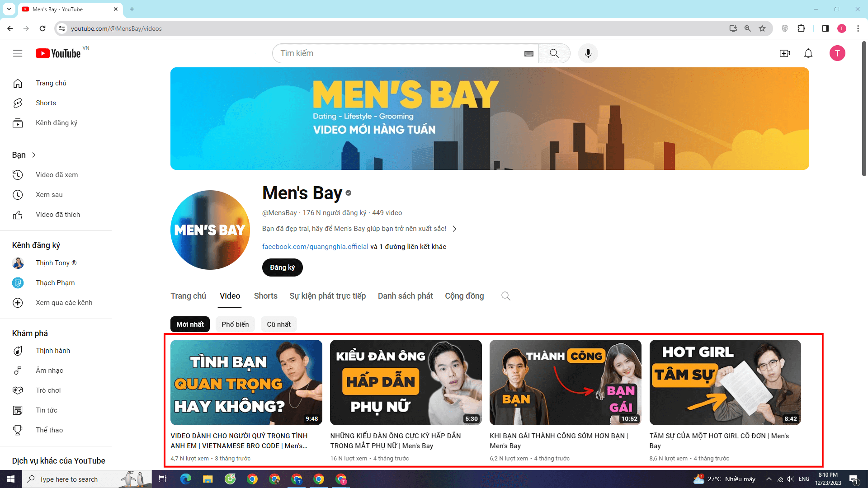Go to Shorts in the sidebar

pyautogui.click(x=46, y=103)
